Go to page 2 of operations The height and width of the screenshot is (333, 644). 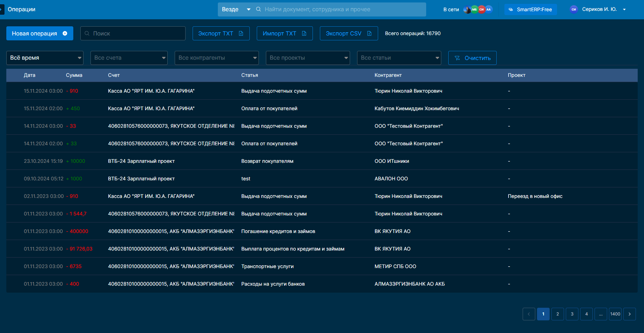558,314
